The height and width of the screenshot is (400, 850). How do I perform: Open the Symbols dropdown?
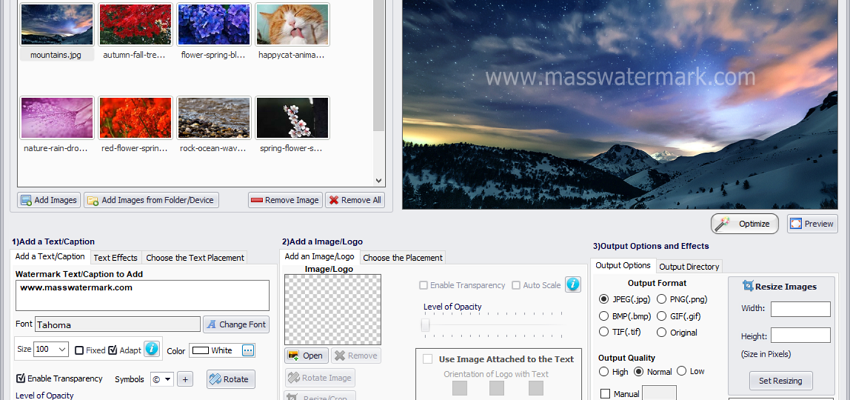point(162,379)
